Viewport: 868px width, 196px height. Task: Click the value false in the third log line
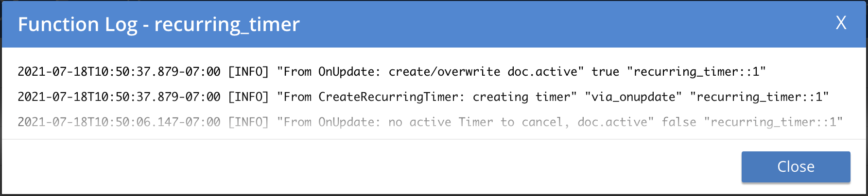[678, 122]
